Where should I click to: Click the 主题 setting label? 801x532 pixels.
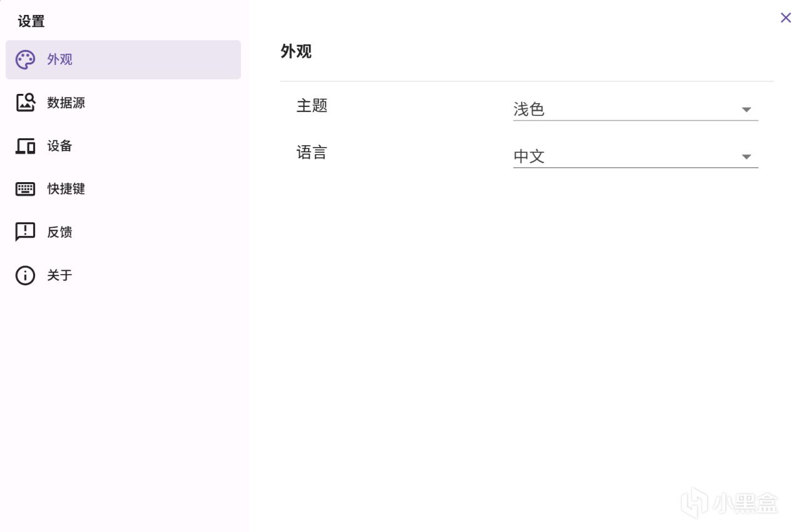[x=312, y=106]
